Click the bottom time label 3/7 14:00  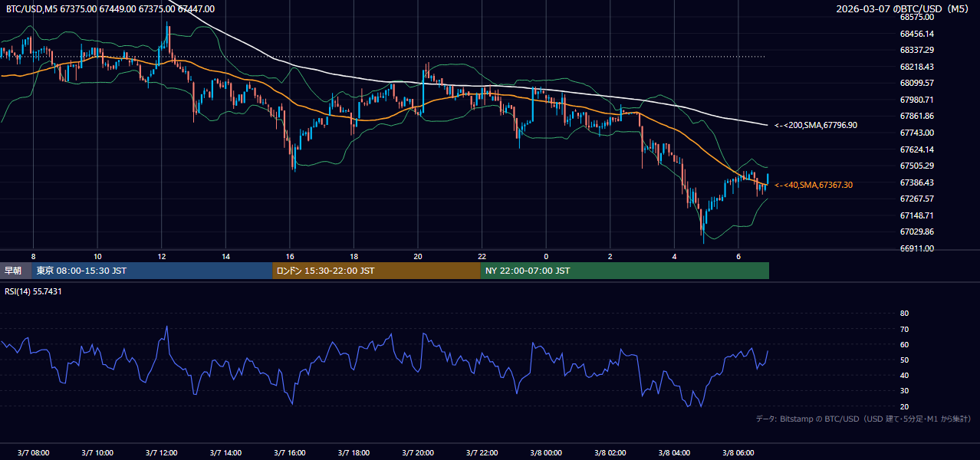pos(226,453)
